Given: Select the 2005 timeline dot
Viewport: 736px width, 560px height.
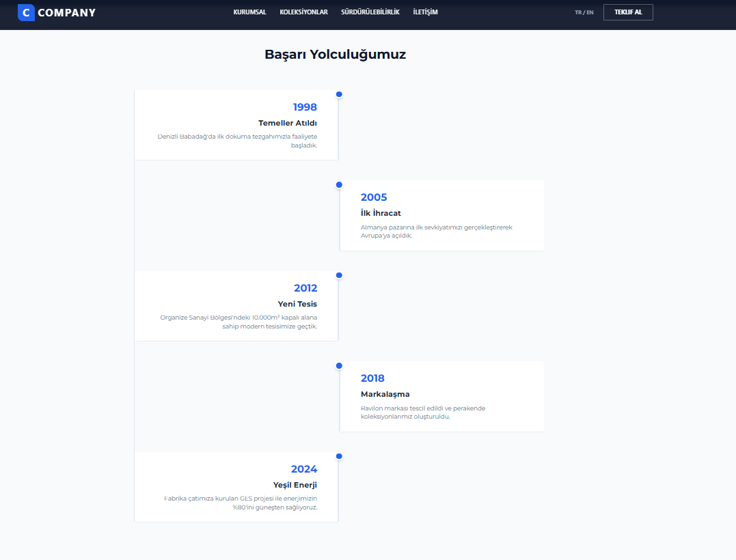Looking at the screenshot, I should coord(339,185).
